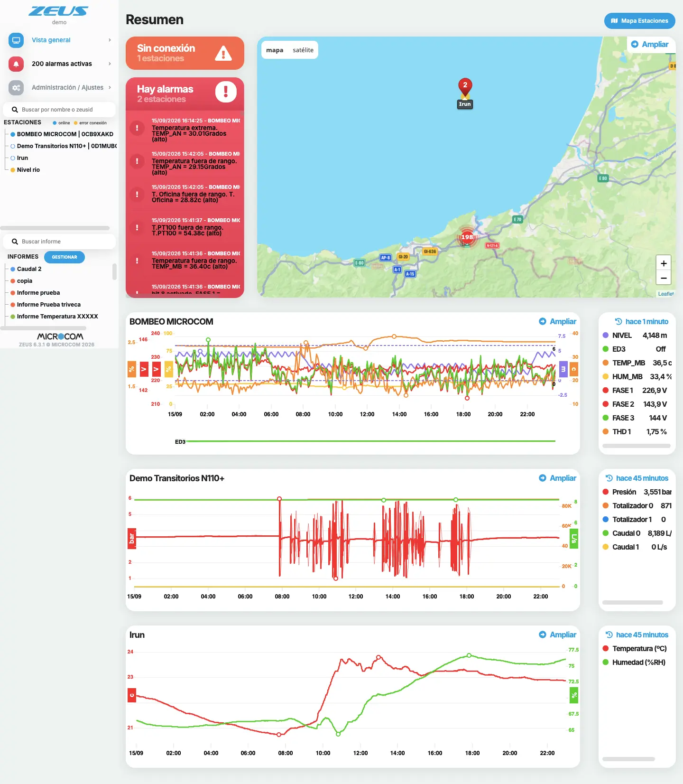Click the Mapa Estaciones button
Image resolution: width=683 pixels, height=784 pixels.
[x=639, y=21]
